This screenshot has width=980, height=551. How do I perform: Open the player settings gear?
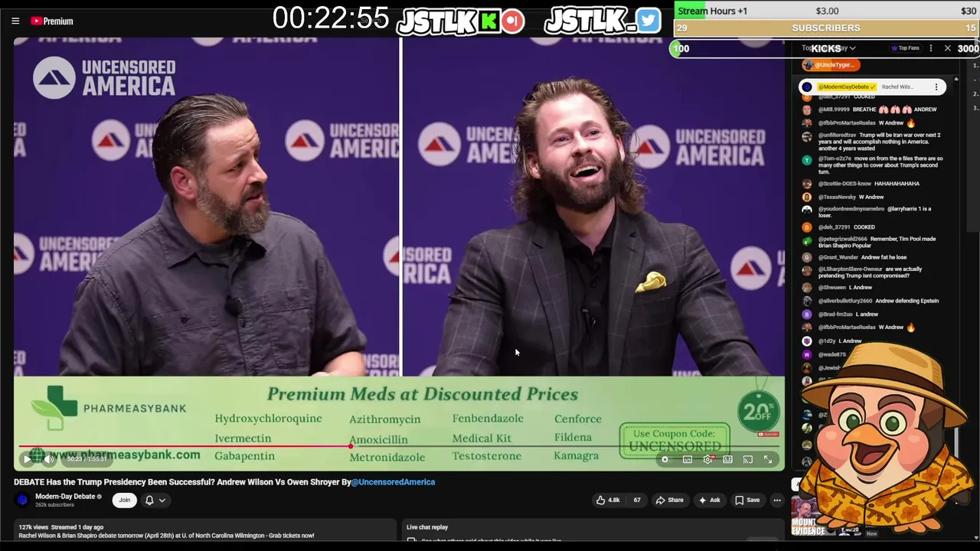point(707,459)
